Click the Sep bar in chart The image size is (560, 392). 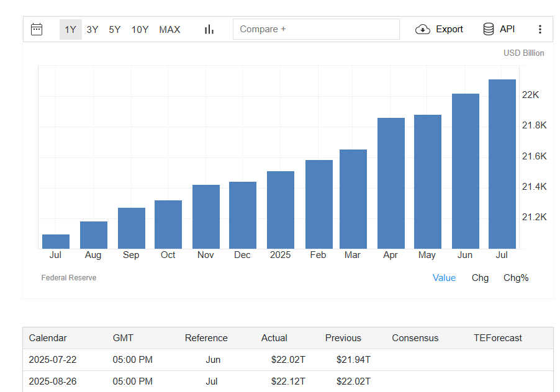point(132,228)
